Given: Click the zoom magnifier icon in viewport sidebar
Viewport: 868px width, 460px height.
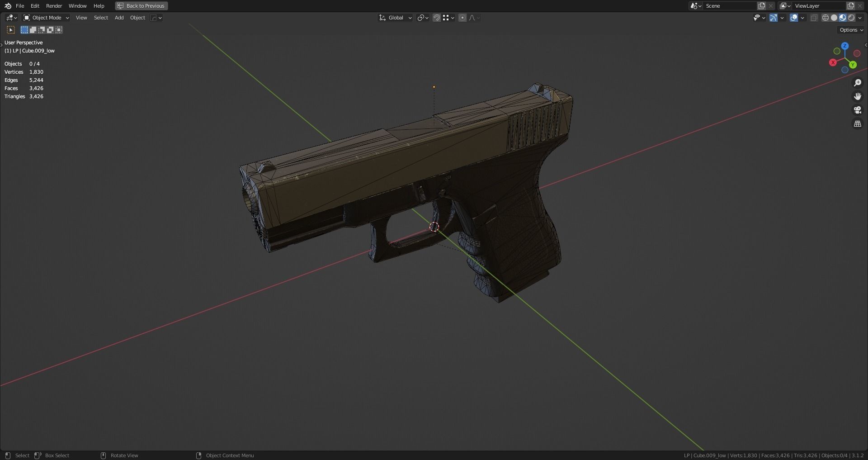Looking at the screenshot, I should point(858,82).
